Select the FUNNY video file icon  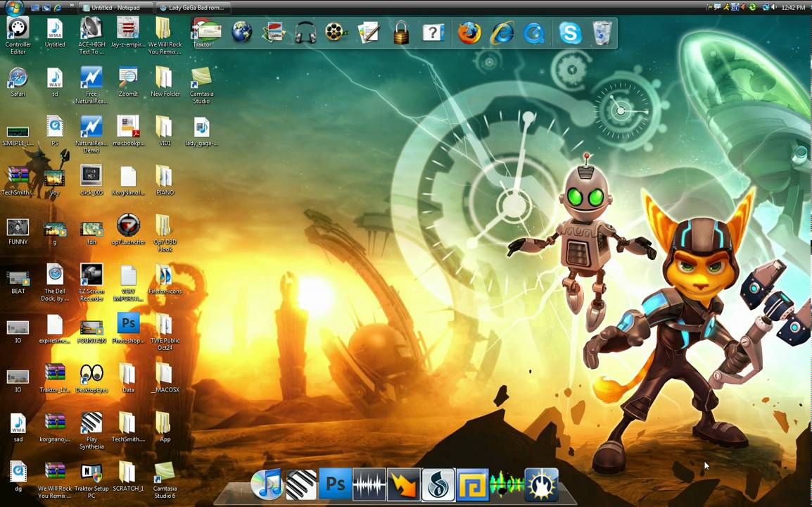[18, 230]
